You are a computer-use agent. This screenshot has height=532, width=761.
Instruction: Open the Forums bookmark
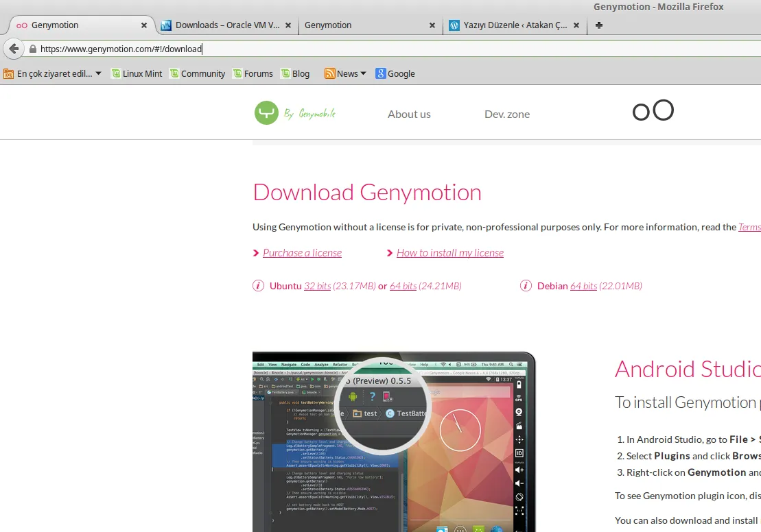[x=253, y=74]
